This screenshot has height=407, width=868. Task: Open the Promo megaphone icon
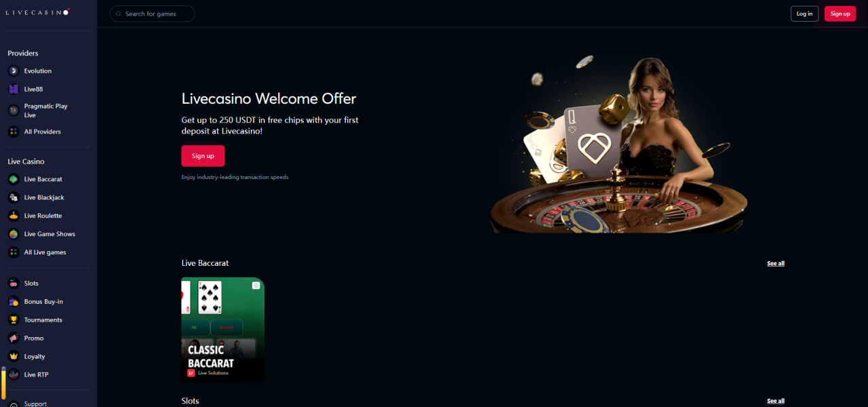13,338
